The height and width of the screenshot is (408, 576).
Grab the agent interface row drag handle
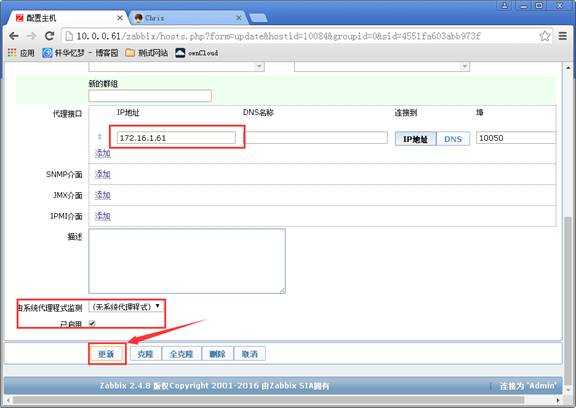tap(100, 137)
